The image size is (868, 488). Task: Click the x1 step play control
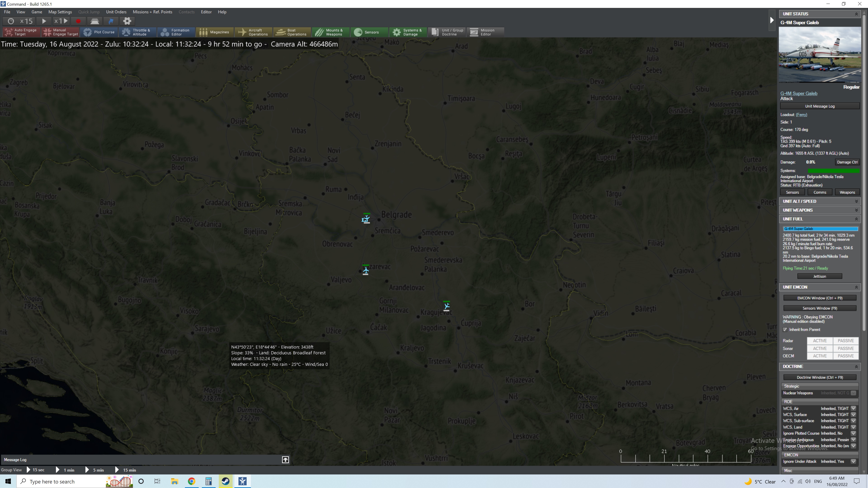61,21
